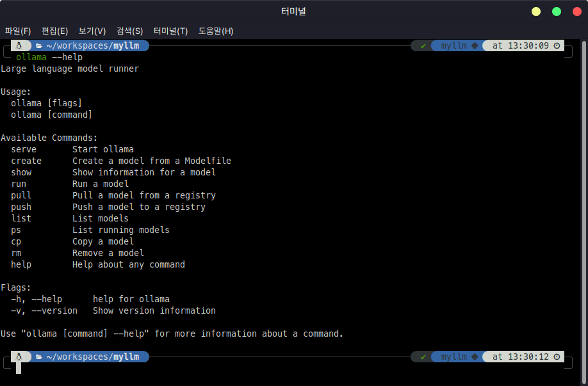Click the description 'Remove a model'
Viewport: 588px width, 386px height.
point(108,253)
